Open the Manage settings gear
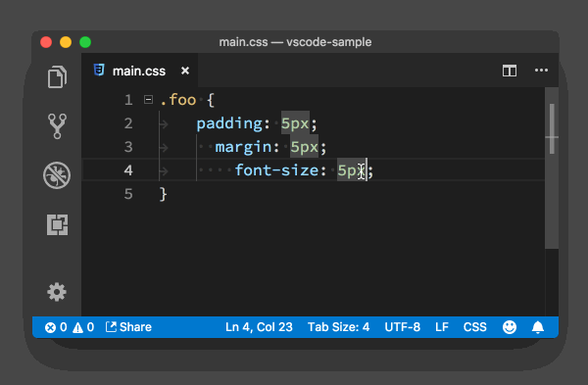The height and width of the screenshot is (385, 588). [x=57, y=292]
